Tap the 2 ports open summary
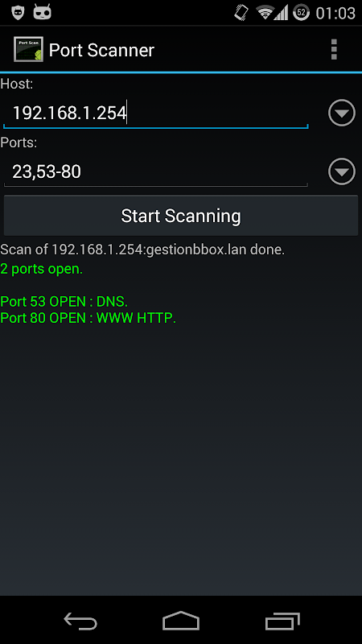 click(42, 269)
